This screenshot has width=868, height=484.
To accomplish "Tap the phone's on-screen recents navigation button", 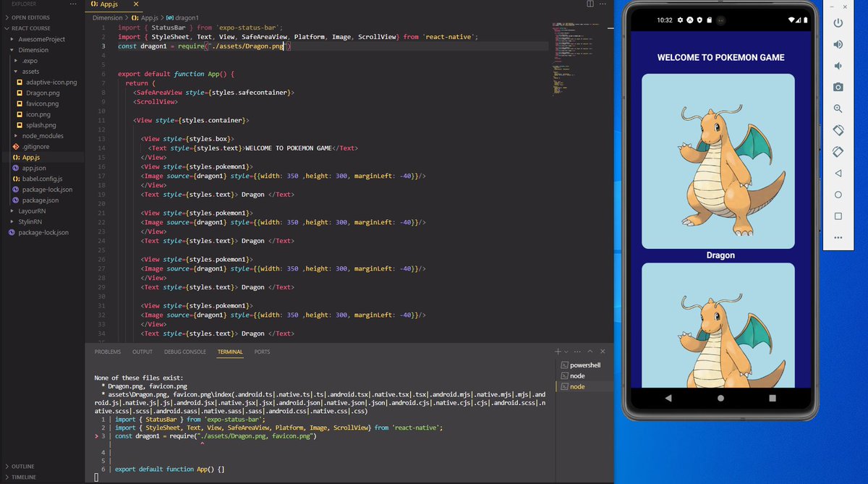I will click(x=773, y=398).
